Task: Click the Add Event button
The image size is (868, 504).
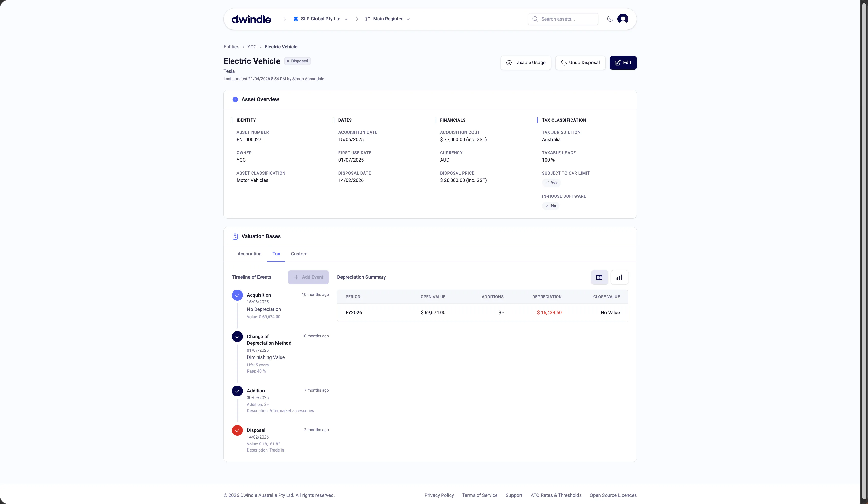Action: [x=308, y=277]
